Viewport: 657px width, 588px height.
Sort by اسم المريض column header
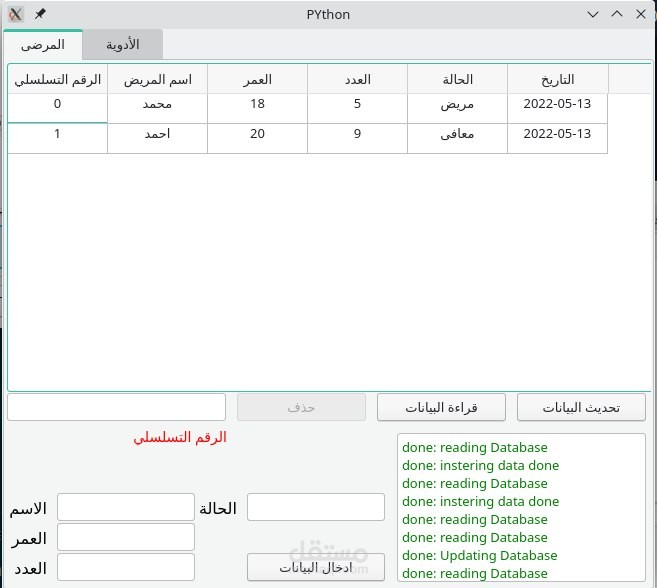click(158, 79)
